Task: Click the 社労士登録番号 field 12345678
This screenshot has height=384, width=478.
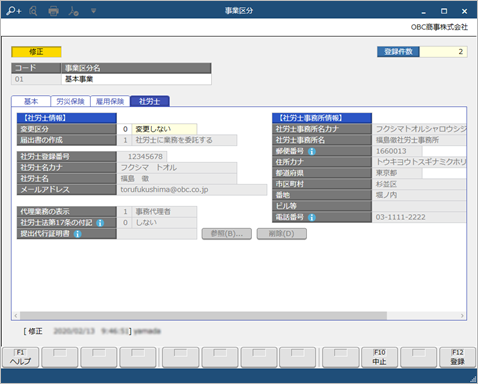Action: point(142,156)
